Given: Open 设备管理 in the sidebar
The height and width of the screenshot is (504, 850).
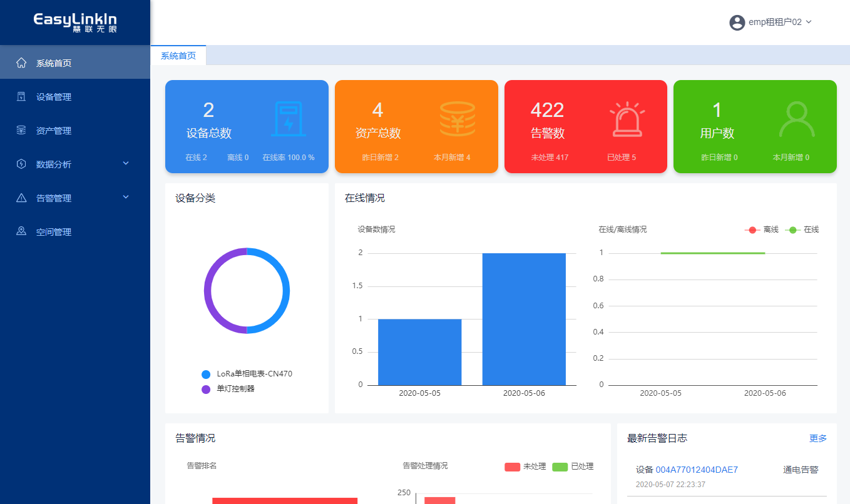Looking at the screenshot, I should pyautogui.click(x=75, y=96).
